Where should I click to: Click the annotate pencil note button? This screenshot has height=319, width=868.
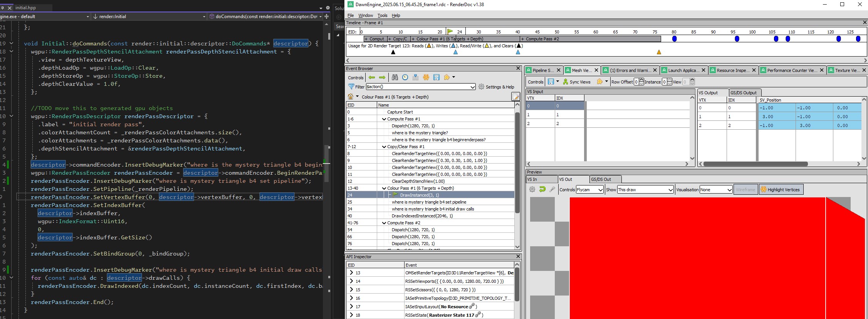[515, 97]
